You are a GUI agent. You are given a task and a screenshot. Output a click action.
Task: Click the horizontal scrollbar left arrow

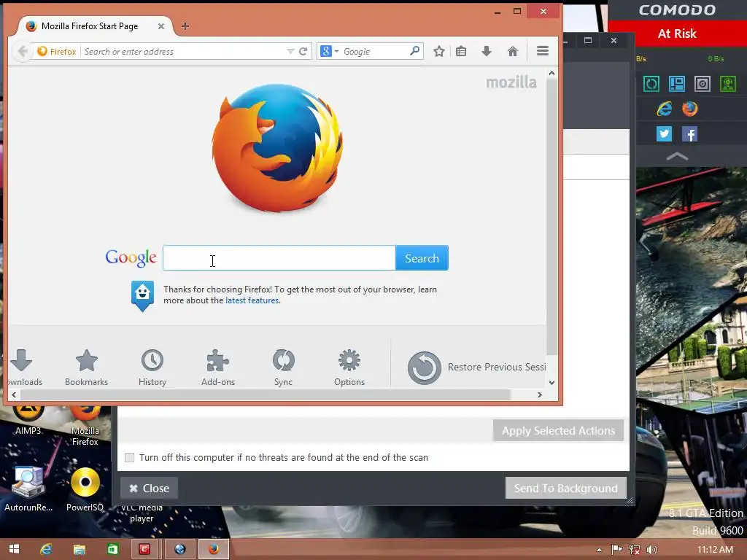[15, 394]
